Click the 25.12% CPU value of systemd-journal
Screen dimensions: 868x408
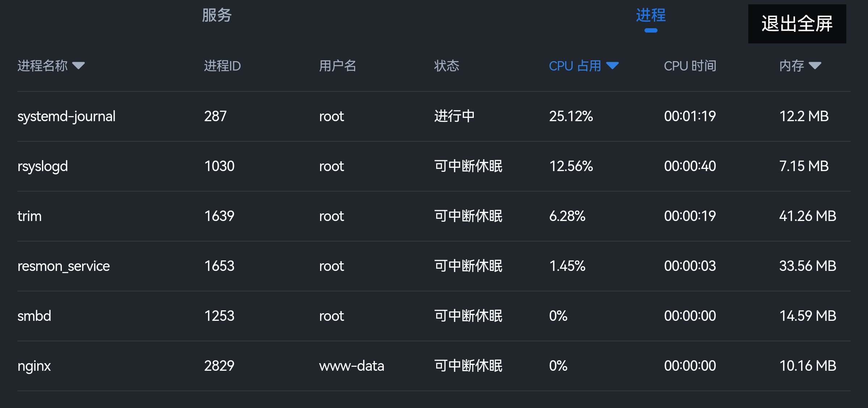tap(571, 116)
